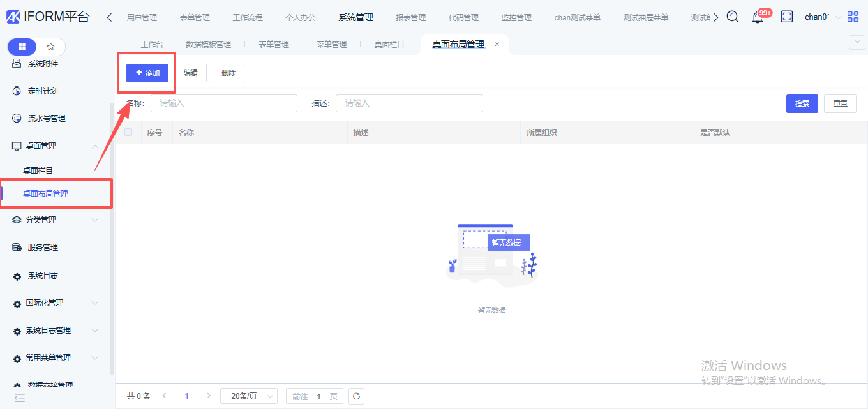Click the search magnifier icon in header
The image size is (868, 409).
733,17
